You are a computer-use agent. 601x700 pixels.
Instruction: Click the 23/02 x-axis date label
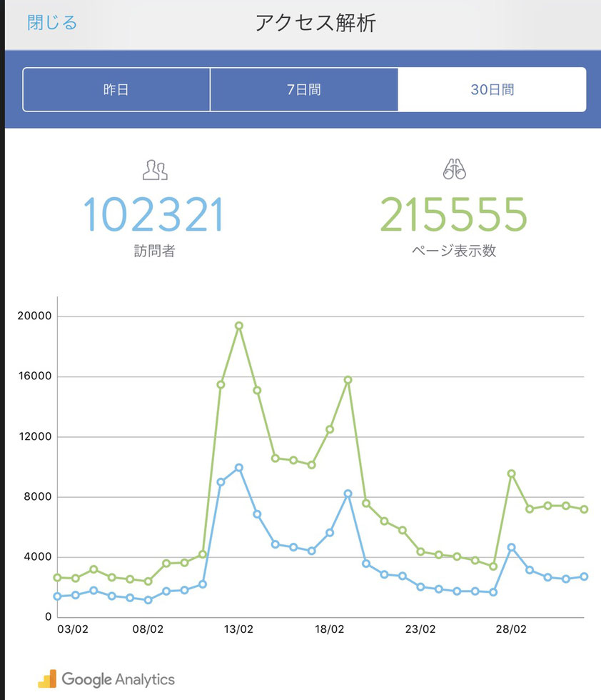(x=420, y=629)
